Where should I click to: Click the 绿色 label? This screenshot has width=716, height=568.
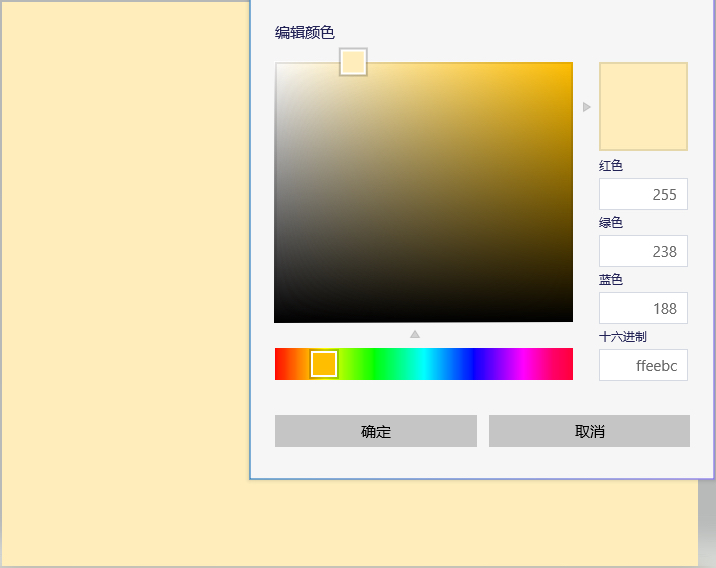pos(611,222)
